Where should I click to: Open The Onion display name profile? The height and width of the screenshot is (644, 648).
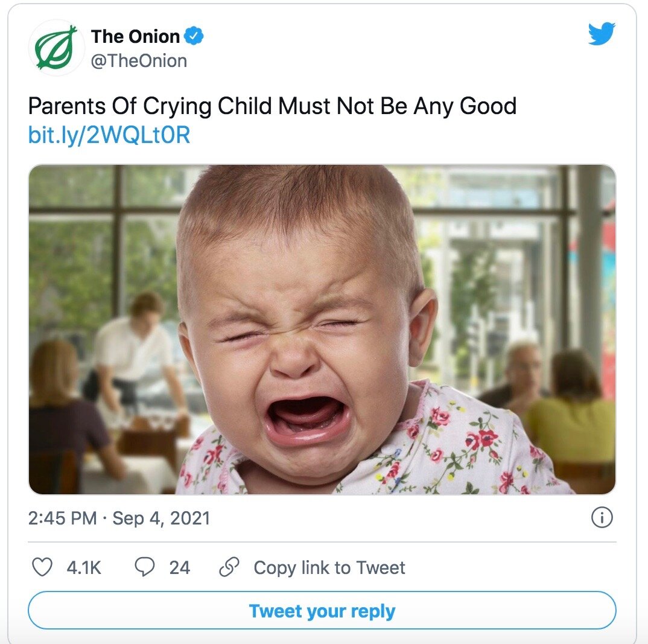tap(135, 36)
